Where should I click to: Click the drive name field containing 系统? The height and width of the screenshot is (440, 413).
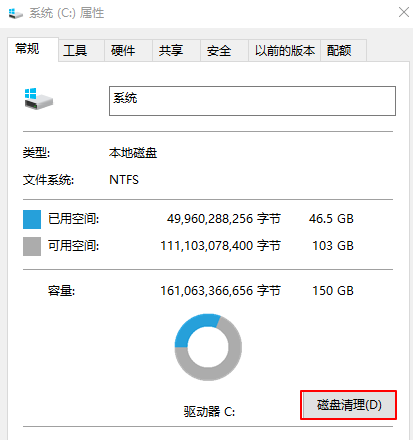click(x=252, y=101)
